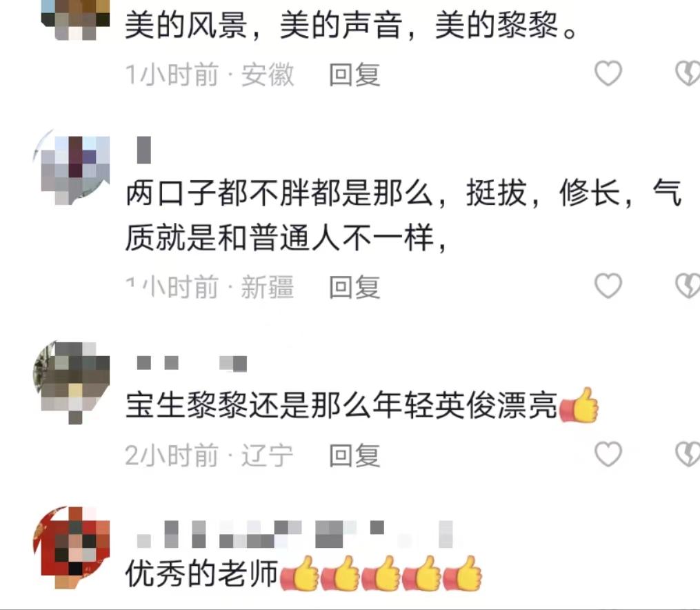Viewport: 700px width, 610px height.
Task: Select comment 宝生黎黎还是那么年轻英俊漂亮
Action: tap(361, 406)
